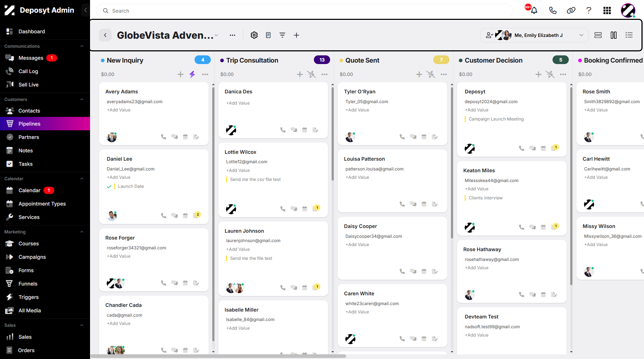Collapse the Customers section
This screenshot has height=359, width=644.
point(82,100)
